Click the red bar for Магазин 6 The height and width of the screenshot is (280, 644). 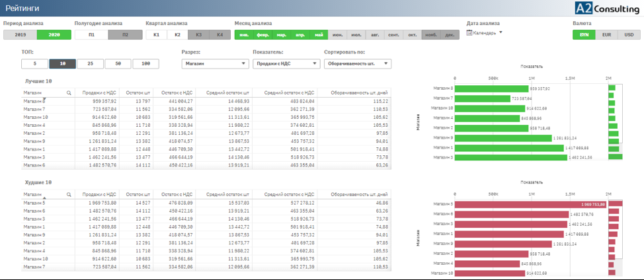(x=512, y=214)
